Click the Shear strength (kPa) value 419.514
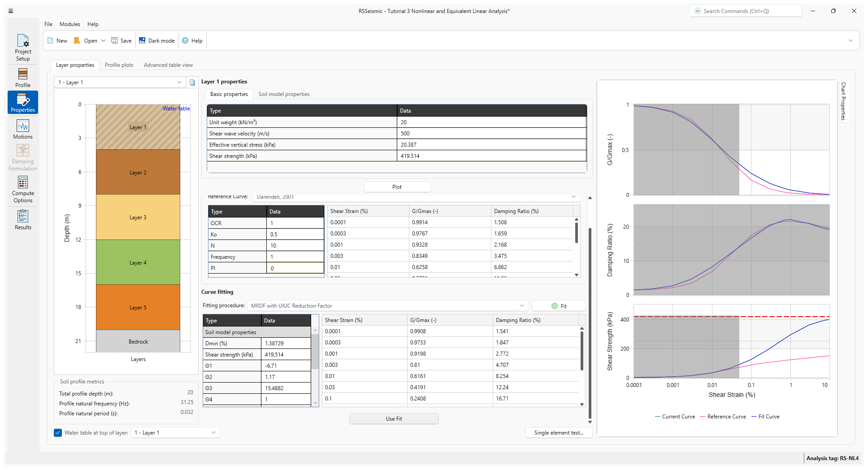This screenshot has width=868, height=470. (492, 156)
